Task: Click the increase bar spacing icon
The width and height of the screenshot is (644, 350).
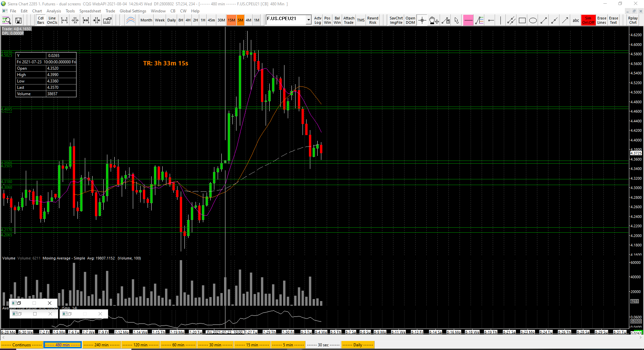Action: pos(64,20)
